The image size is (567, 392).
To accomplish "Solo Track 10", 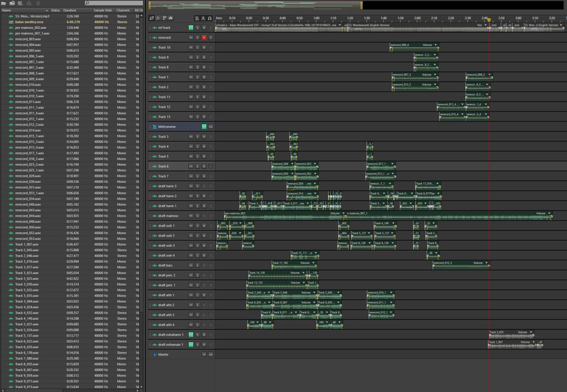I will [197, 47].
